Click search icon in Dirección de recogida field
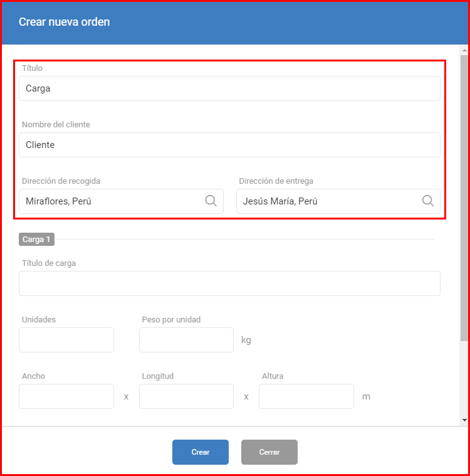470x476 pixels. point(211,201)
